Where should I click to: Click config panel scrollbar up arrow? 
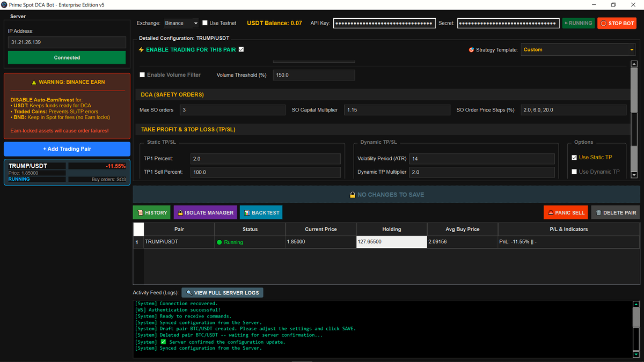point(634,64)
